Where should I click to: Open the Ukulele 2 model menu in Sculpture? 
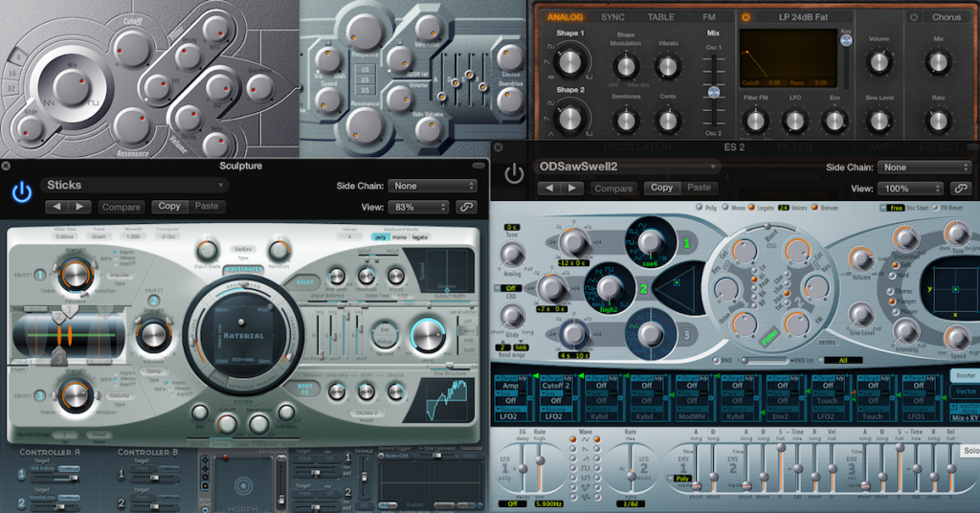pyautogui.click(x=367, y=413)
